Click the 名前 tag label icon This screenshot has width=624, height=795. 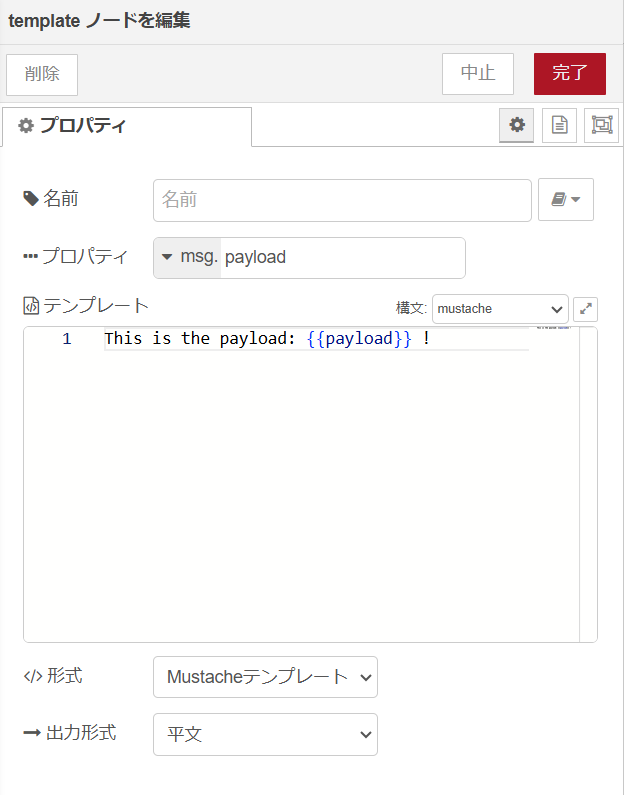tap(31, 199)
